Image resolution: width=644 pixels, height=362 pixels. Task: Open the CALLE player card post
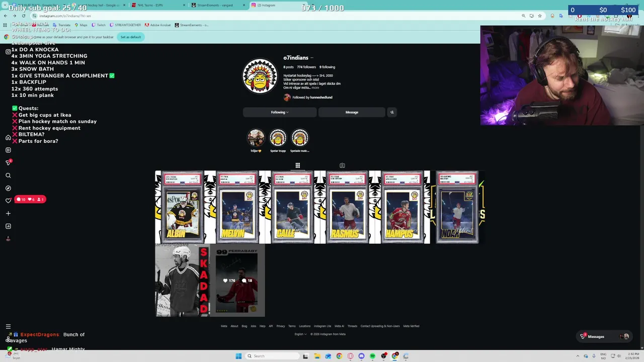[x=293, y=207]
